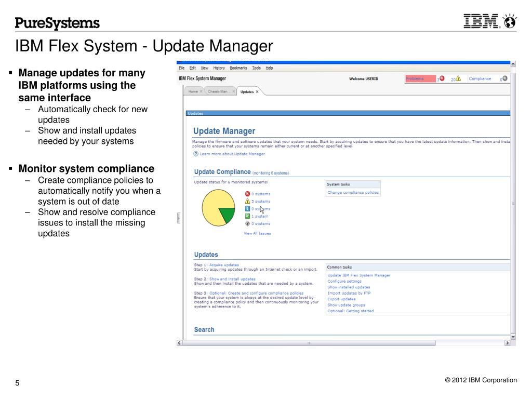532x399 pixels.
Task: Expand the left side panel handle
Action: 179,218
